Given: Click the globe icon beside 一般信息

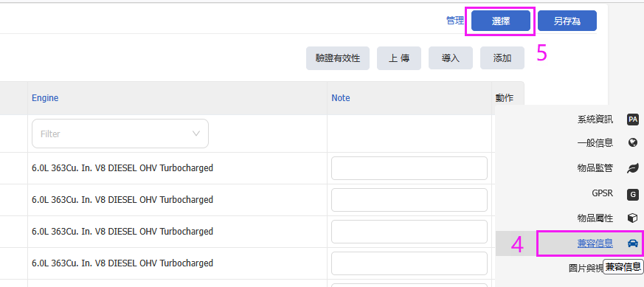Looking at the screenshot, I should click(632, 142).
